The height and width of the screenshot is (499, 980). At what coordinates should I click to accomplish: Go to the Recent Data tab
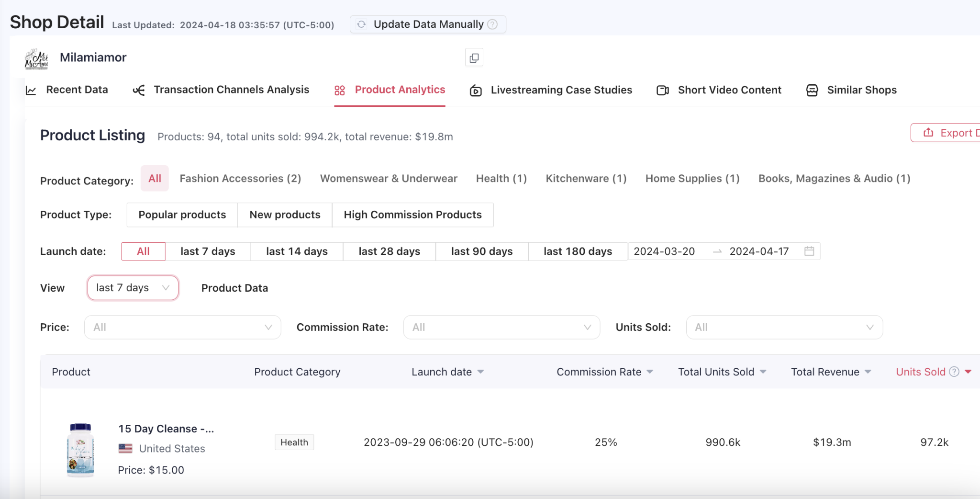tap(77, 90)
